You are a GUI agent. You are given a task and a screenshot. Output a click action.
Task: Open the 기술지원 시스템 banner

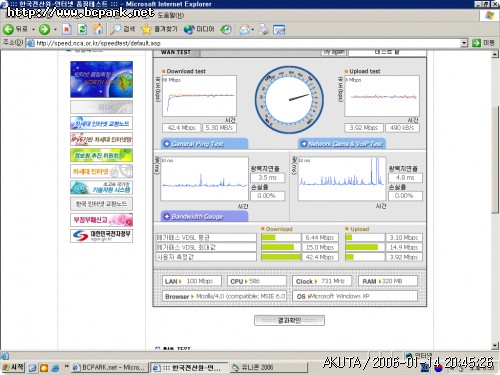pos(101,187)
